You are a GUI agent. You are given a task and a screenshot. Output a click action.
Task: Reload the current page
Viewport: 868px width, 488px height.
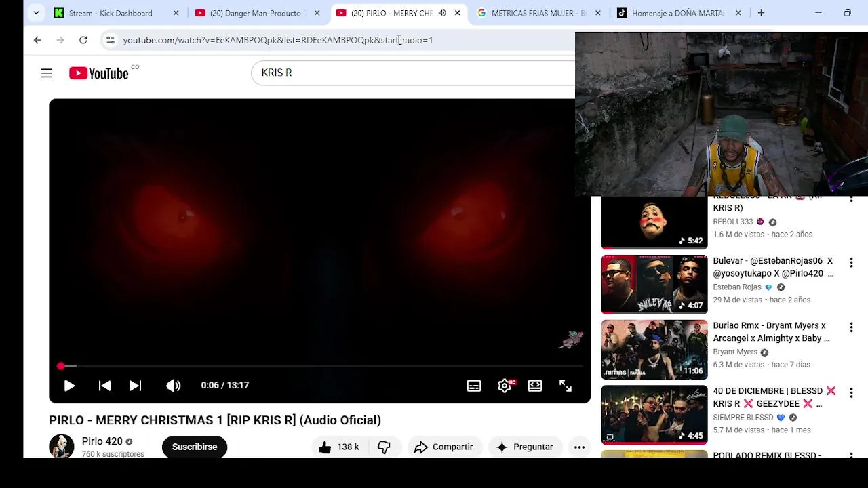coord(83,40)
